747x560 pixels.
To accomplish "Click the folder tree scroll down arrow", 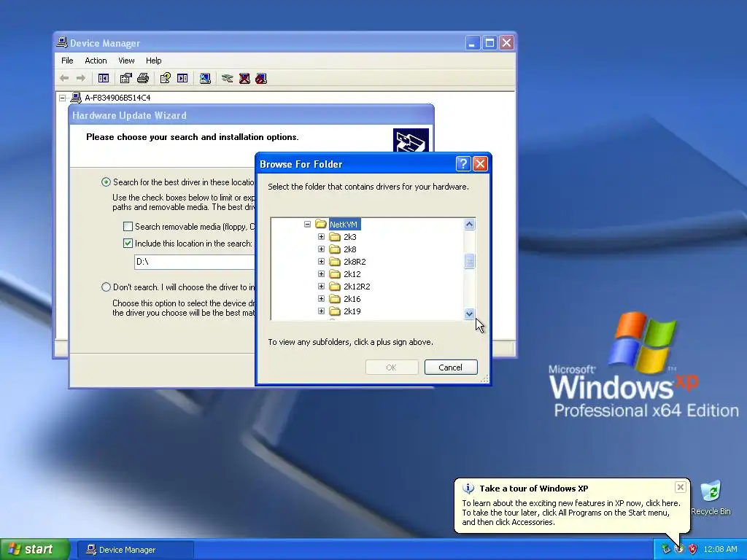I will [469, 314].
